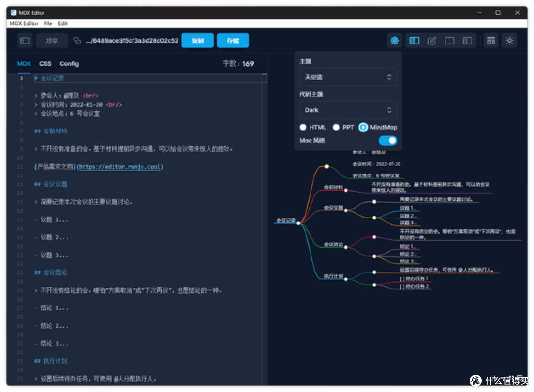The height and width of the screenshot is (392, 534).
Task: Switch to the CSS tab
Action: [45, 64]
